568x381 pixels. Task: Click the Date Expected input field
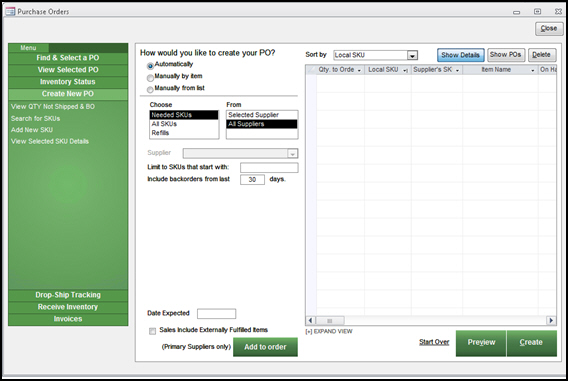(216, 314)
